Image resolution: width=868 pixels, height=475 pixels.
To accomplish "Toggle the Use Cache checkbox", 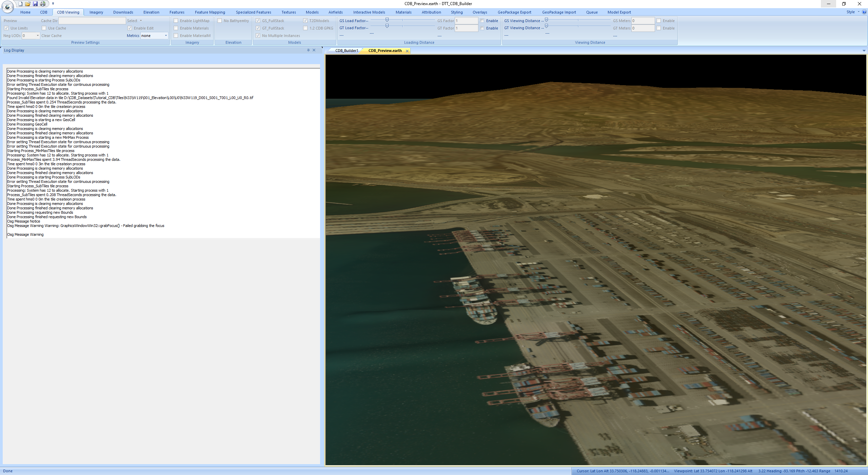I will coord(44,28).
